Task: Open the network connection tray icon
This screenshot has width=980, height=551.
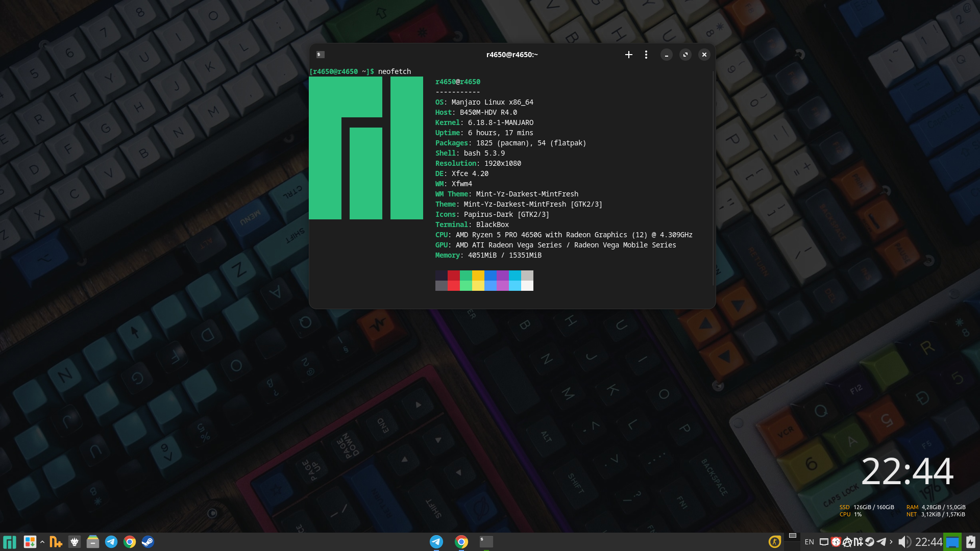Action: point(824,542)
